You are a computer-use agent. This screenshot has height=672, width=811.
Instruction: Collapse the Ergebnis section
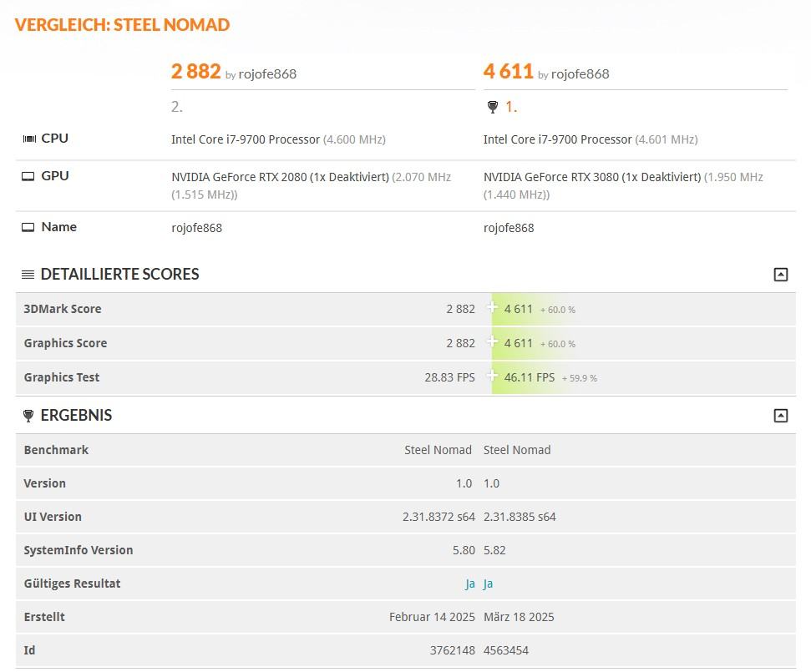pos(781,416)
